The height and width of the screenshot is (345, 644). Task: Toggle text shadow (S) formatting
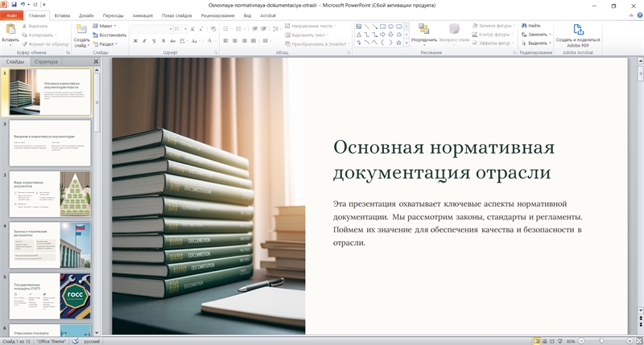tap(163, 41)
